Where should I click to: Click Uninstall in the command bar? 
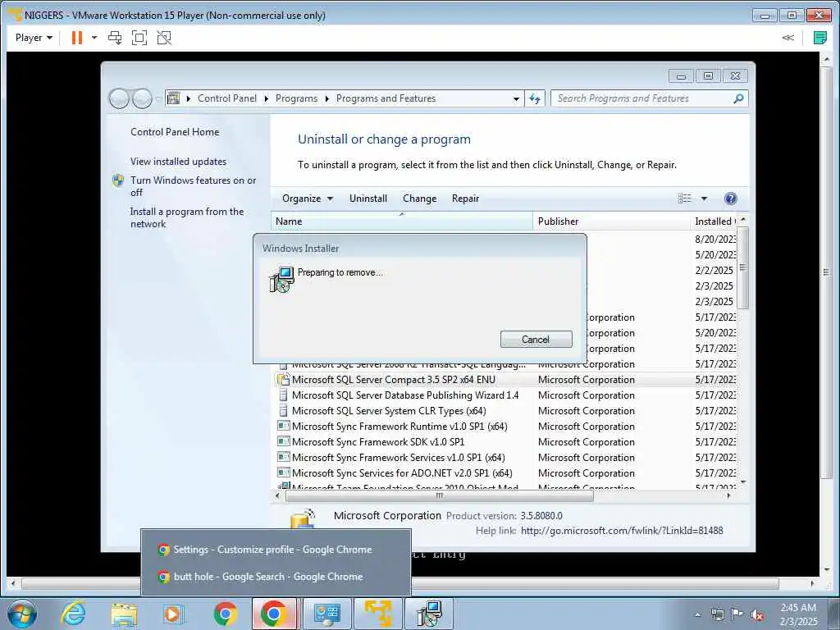[368, 199]
